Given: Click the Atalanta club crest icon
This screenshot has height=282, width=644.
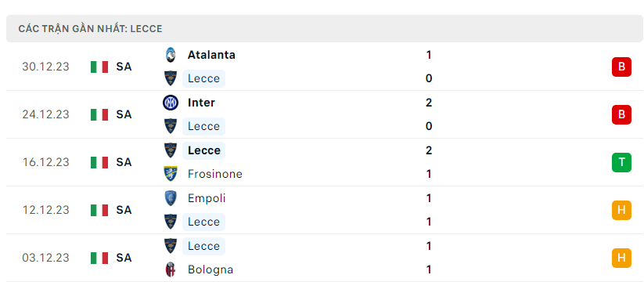Looking at the screenshot, I should tap(170, 55).
